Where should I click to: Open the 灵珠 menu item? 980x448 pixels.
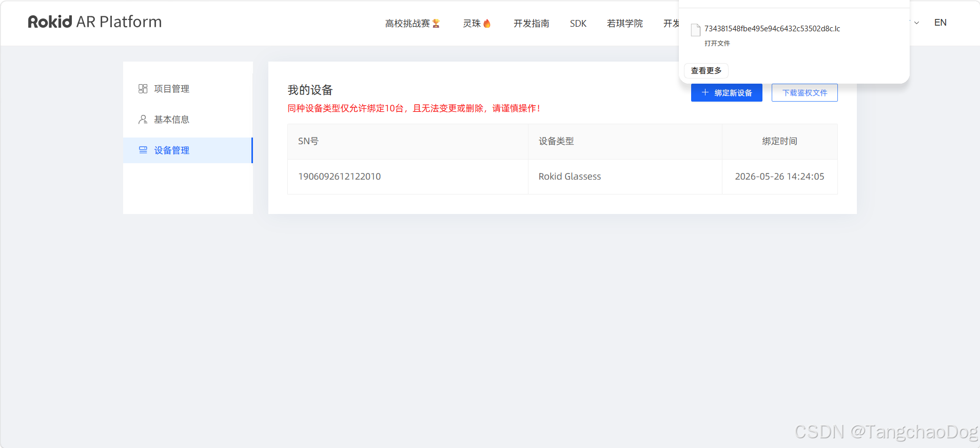pos(472,24)
